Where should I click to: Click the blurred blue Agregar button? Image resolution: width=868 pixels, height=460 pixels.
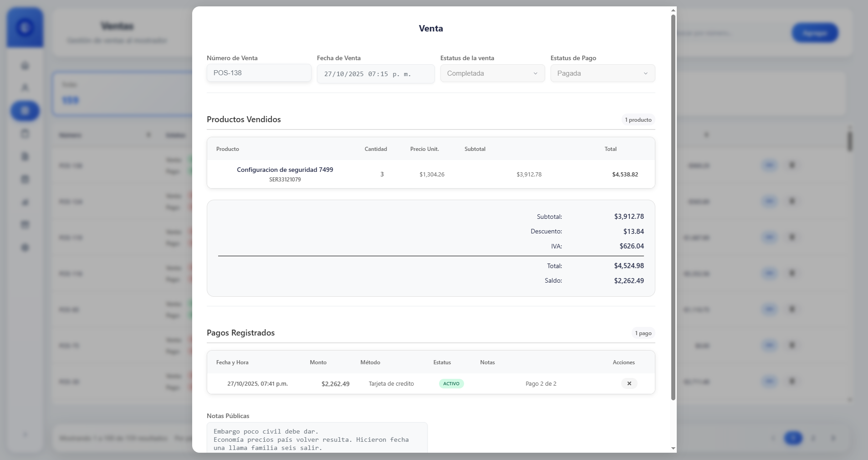click(815, 33)
